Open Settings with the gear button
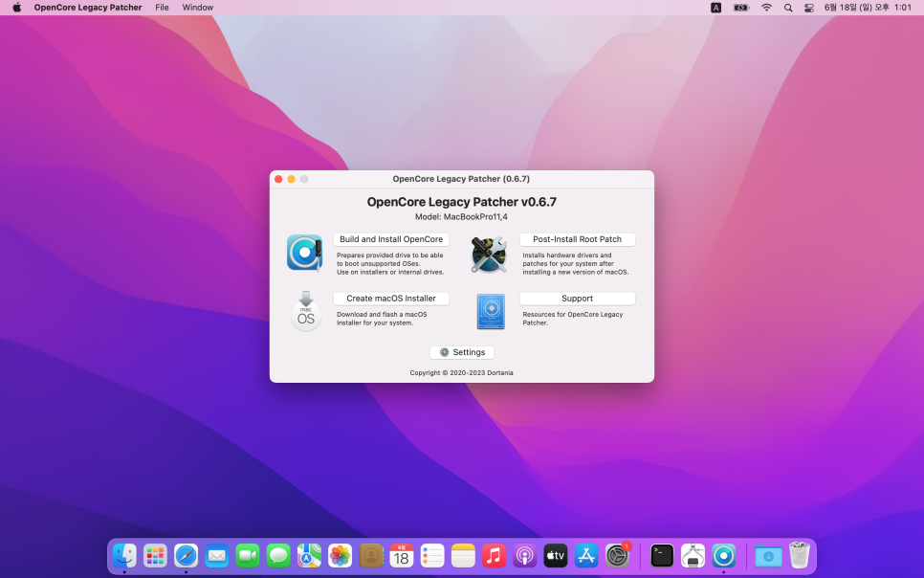The height and width of the screenshot is (578, 924). click(462, 352)
